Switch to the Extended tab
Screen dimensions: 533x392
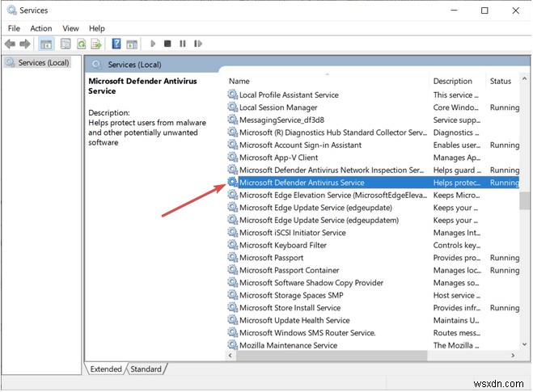(106, 369)
